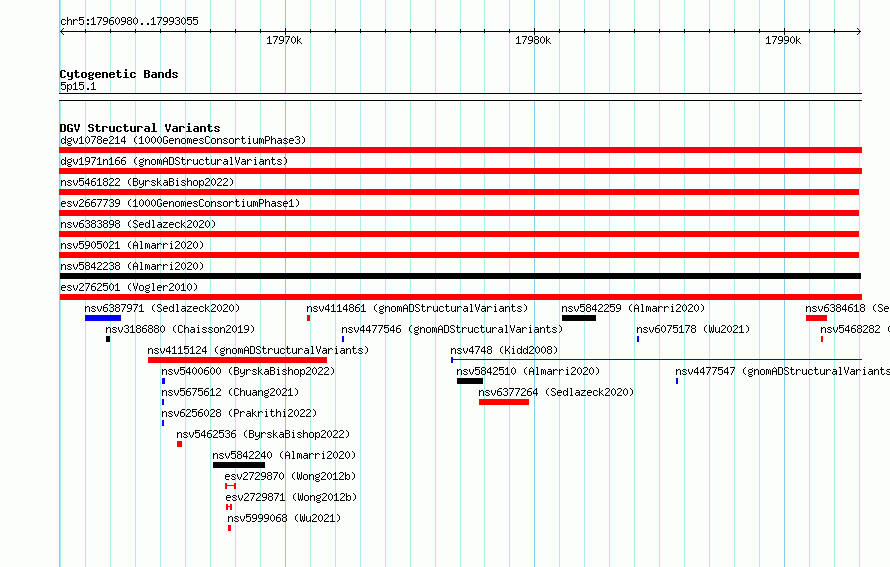
Task: Select nsv5842259 Almarri2020 label
Action: (x=633, y=308)
